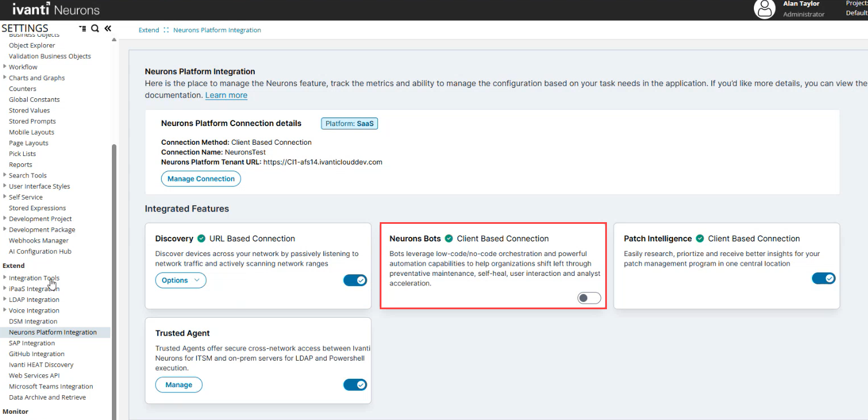Viewport: 868px width, 420px height.
Task: Click the Neurons Platform Connection details heading
Action: pyautogui.click(x=231, y=123)
